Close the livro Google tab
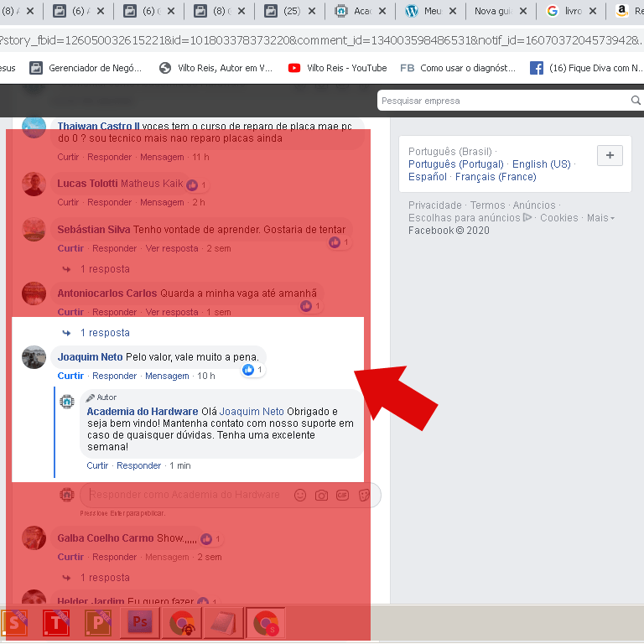This screenshot has width=644, height=644. tap(593, 11)
